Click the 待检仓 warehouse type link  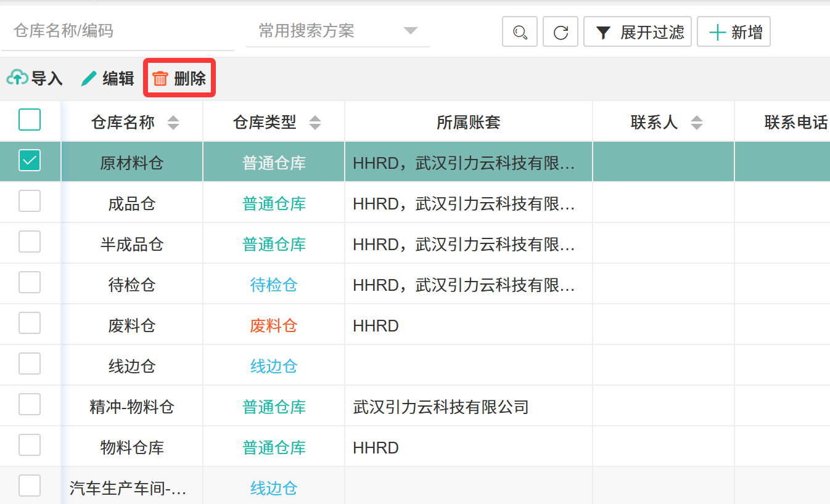click(274, 285)
